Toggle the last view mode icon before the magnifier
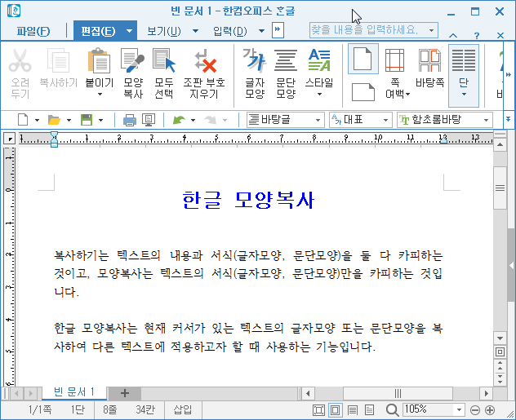The image size is (516, 420). (370, 410)
